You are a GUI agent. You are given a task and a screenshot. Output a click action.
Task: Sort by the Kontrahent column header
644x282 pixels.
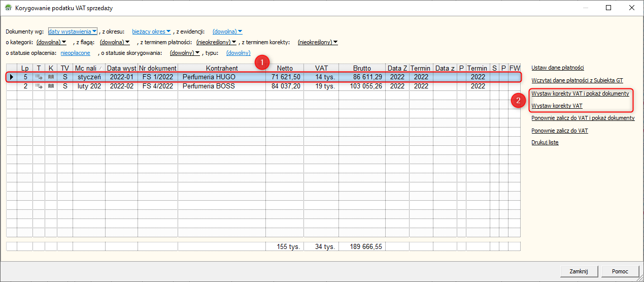(x=222, y=68)
